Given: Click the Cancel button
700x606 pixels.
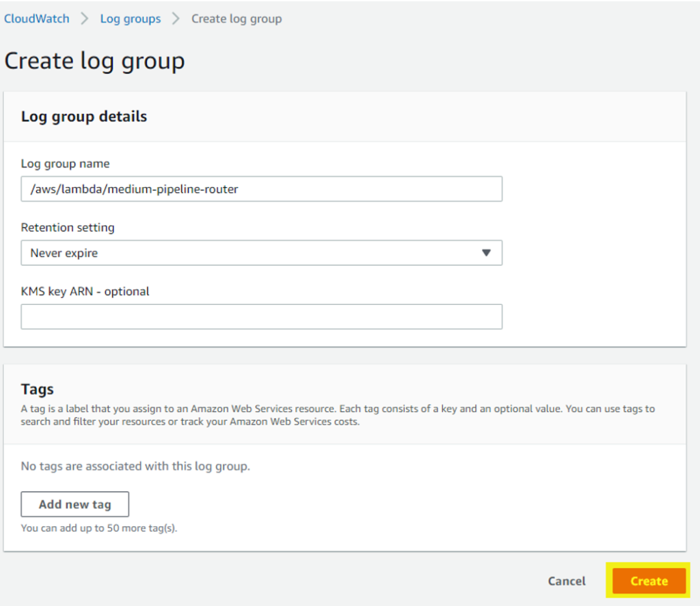Looking at the screenshot, I should [x=567, y=581].
